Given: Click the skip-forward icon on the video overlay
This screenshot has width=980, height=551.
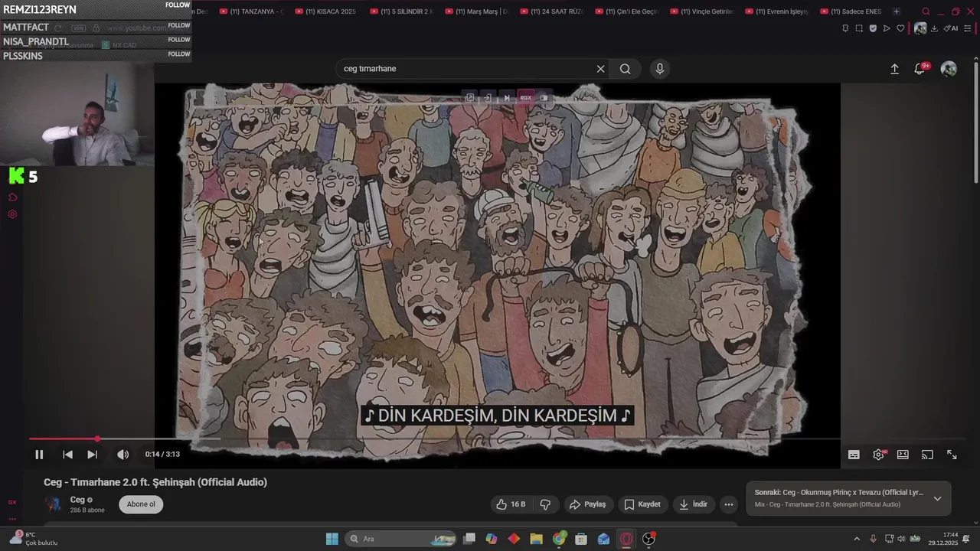Looking at the screenshot, I should point(506,98).
